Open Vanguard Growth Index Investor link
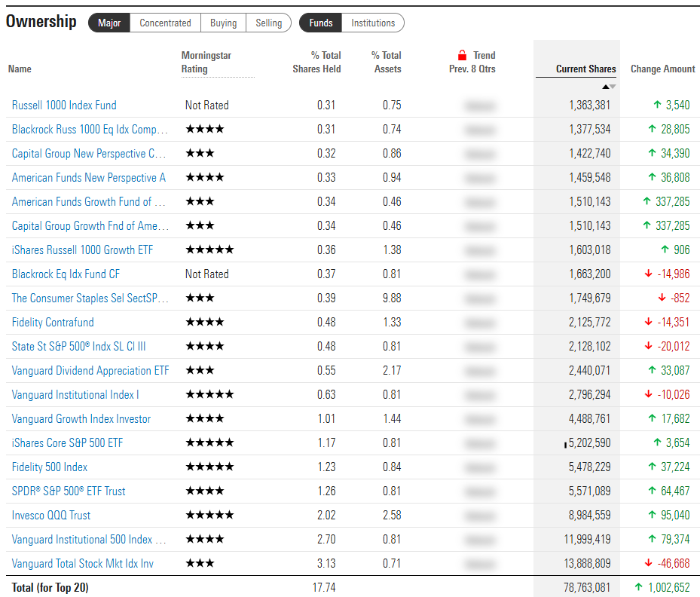Screen dimensions: 700x597 (81, 419)
